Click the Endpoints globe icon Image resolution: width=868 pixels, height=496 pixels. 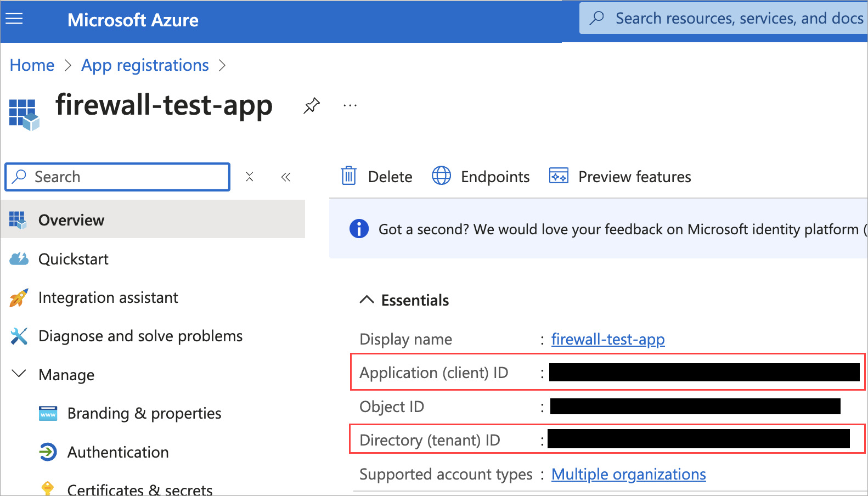point(441,176)
